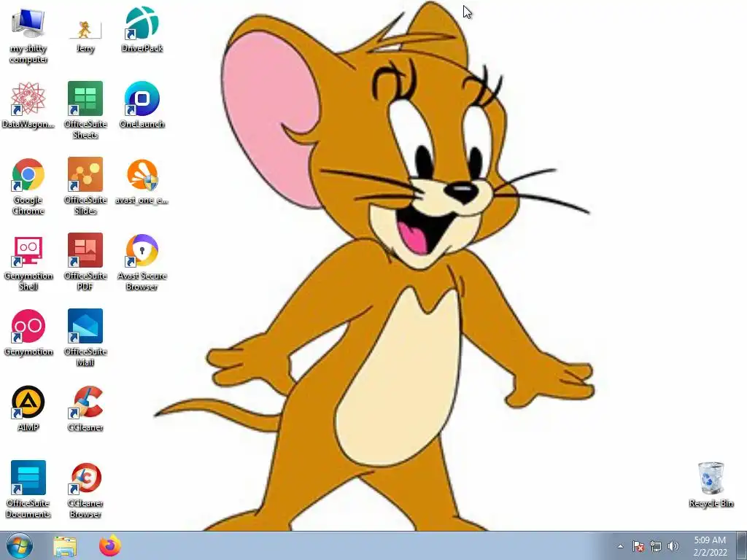Screen dimensions: 747x560
Task: Open the Windows Start menu orb
Action: pos(20,545)
